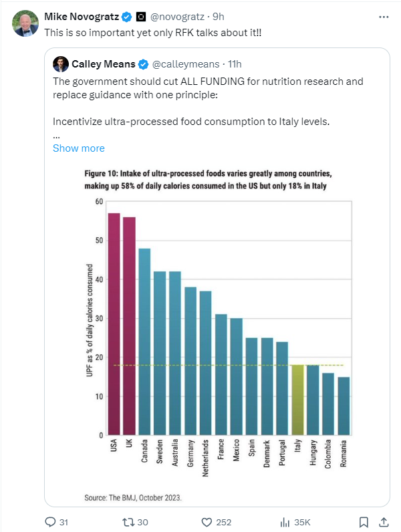Click the reply speech bubble icon

click(50, 521)
